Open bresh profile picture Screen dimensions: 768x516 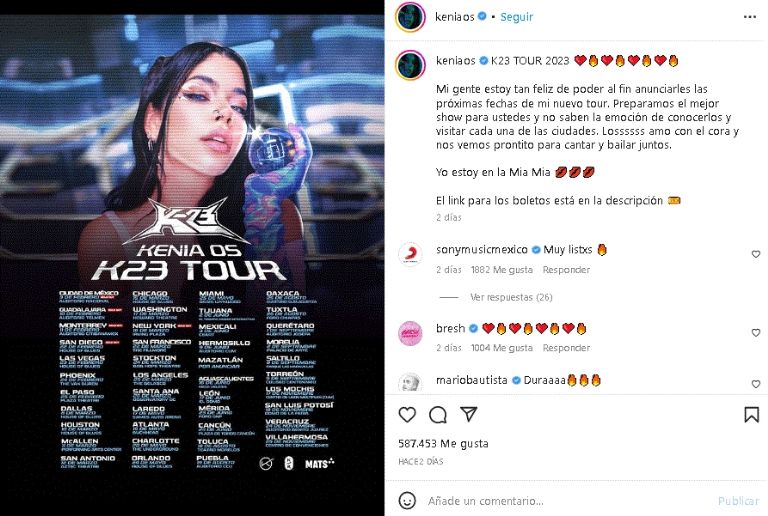point(410,333)
